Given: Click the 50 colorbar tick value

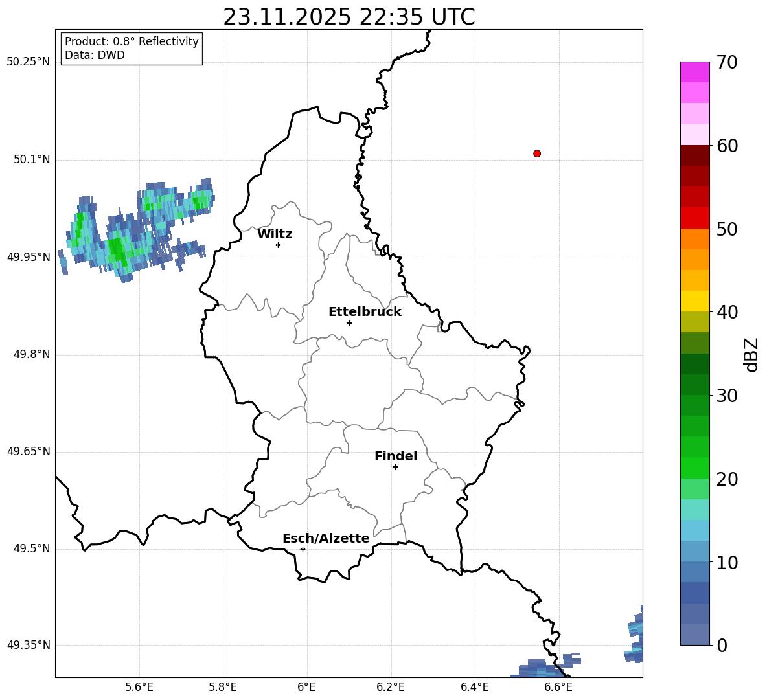Looking at the screenshot, I should pos(727,229).
